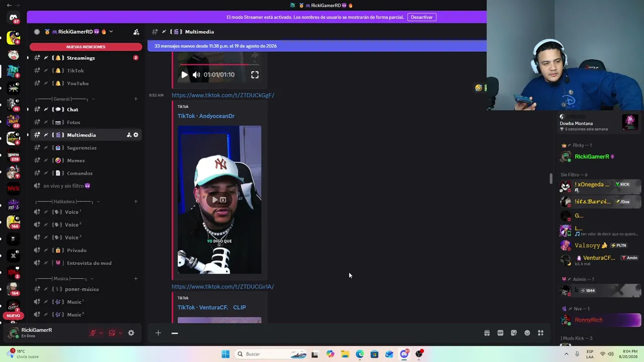Toggle microphone mute in user panel
This screenshot has height=362, width=644.
click(x=93, y=333)
